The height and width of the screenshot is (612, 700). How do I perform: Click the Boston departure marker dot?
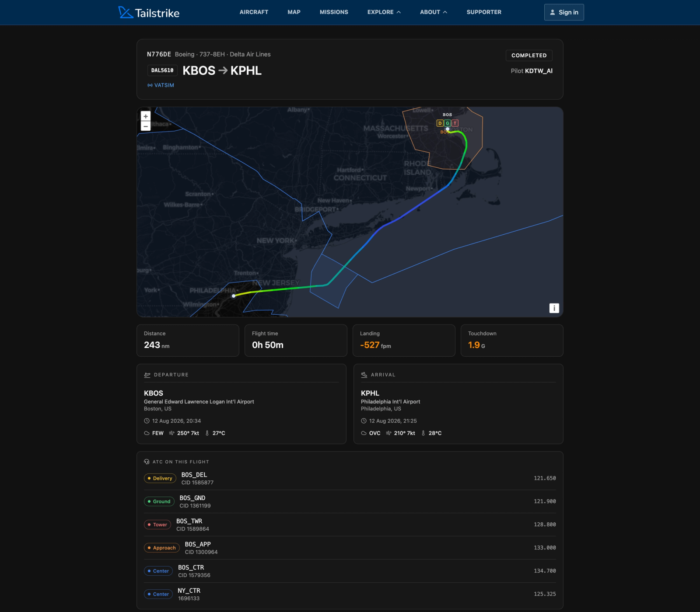pos(448,129)
